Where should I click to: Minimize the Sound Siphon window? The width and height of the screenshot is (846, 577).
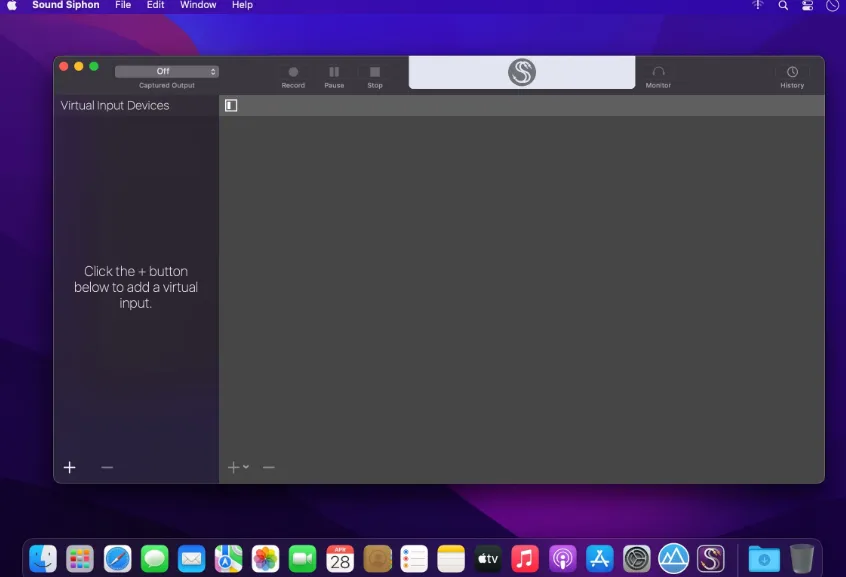(x=79, y=66)
